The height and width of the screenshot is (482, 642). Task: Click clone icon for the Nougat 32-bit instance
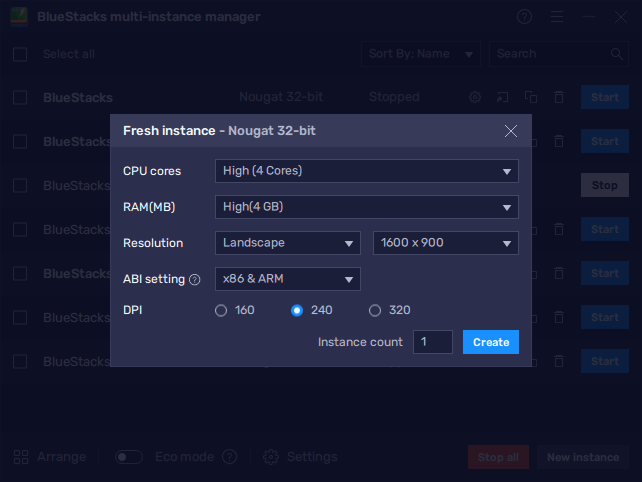click(531, 97)
